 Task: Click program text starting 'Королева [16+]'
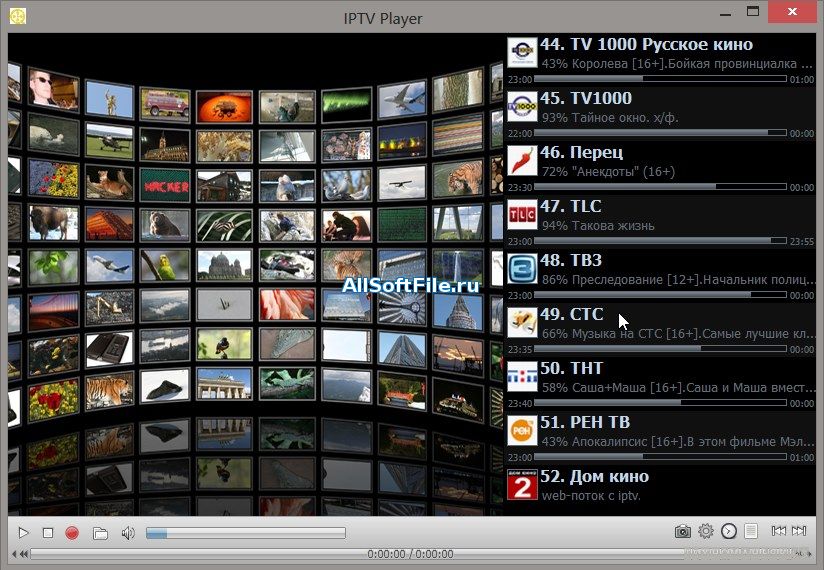tap(692, 64)
